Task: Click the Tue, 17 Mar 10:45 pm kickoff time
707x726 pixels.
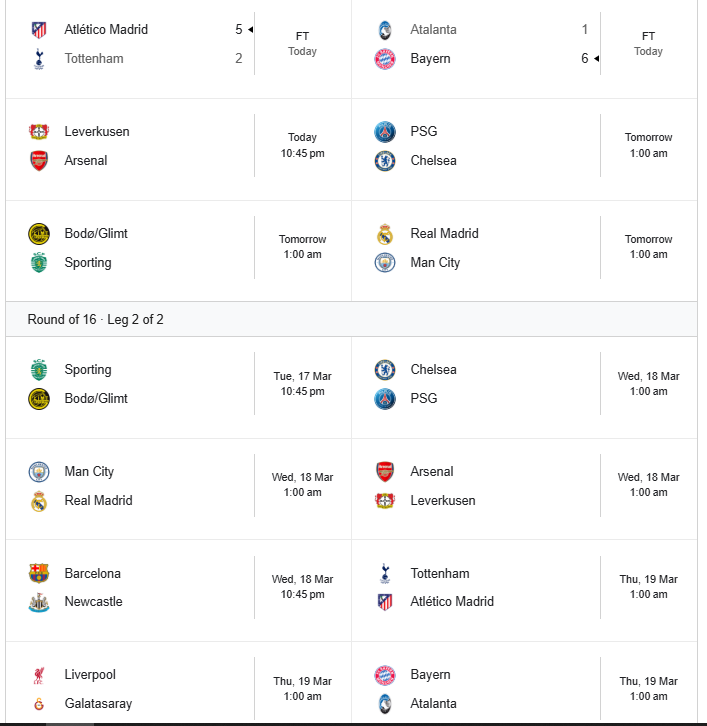Action: 302,384
